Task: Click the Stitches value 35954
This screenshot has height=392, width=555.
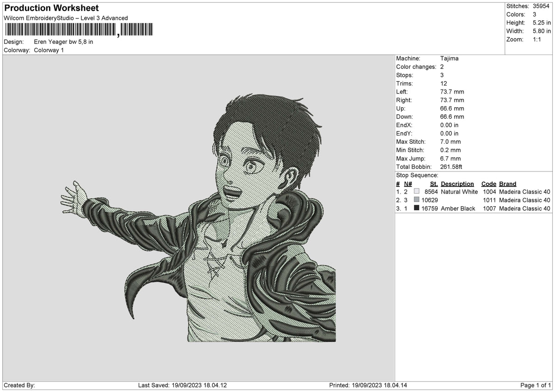Action: 542,6
